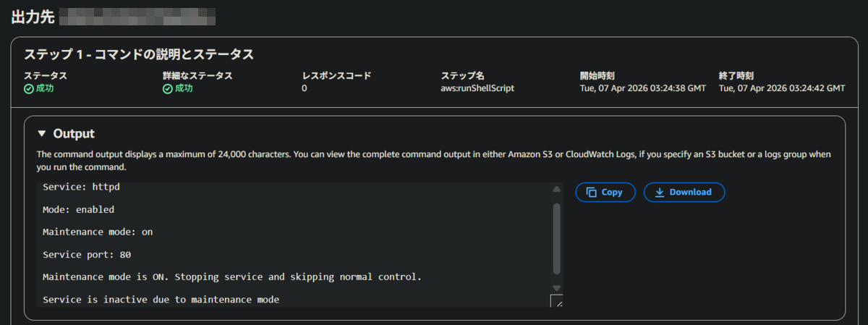Click the download arrow icon

click(659, 193)
